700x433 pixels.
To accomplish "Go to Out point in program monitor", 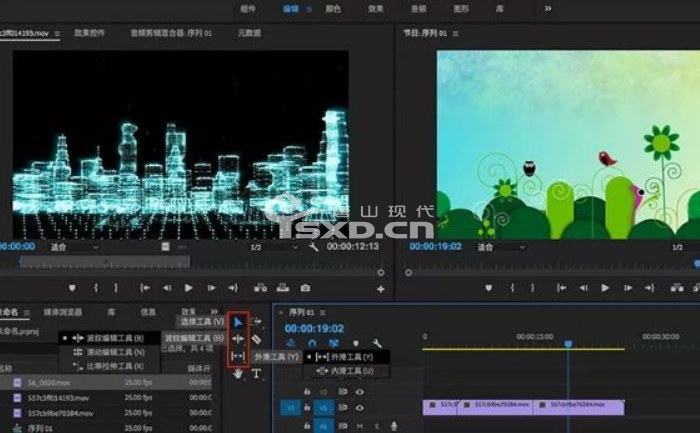I will pyautogui.click(x=650, y=288).
